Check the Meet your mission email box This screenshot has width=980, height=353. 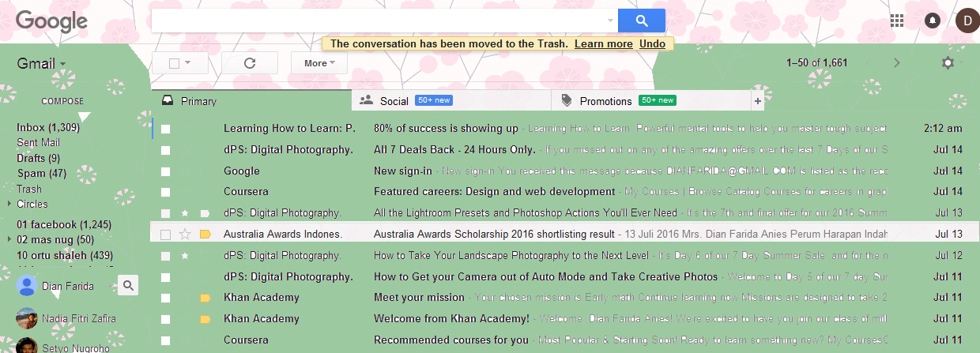166,298
